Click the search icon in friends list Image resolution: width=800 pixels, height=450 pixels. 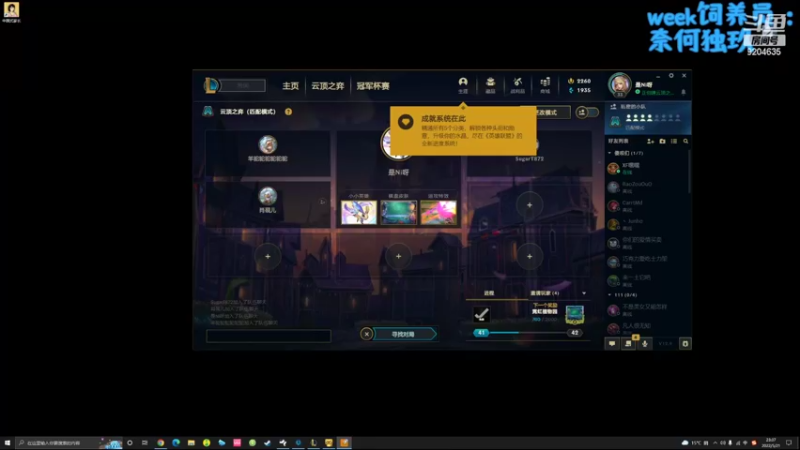click(686, 141)
